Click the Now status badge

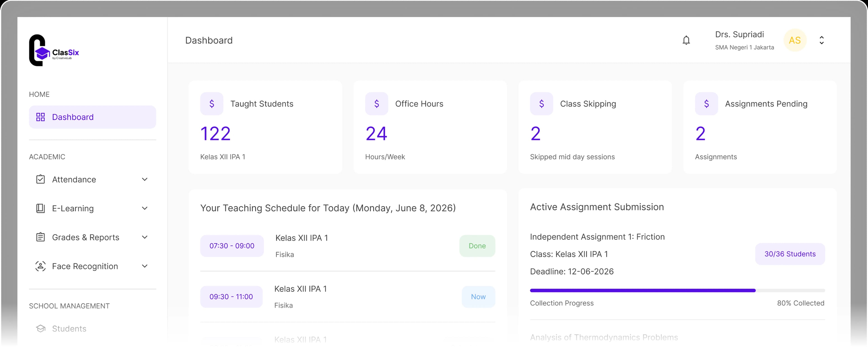[478, 297]
